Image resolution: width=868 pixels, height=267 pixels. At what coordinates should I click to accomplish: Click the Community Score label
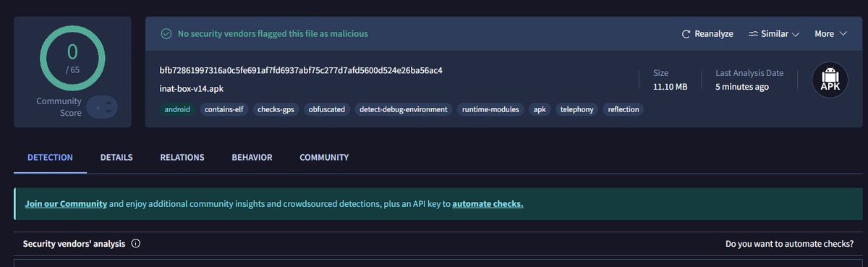click(x=59, y=107)
